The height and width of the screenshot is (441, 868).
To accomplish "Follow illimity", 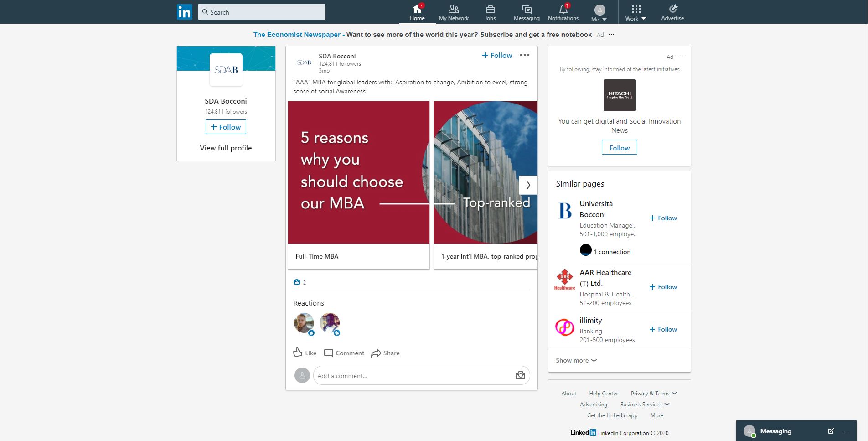I will tap(663, 329).
